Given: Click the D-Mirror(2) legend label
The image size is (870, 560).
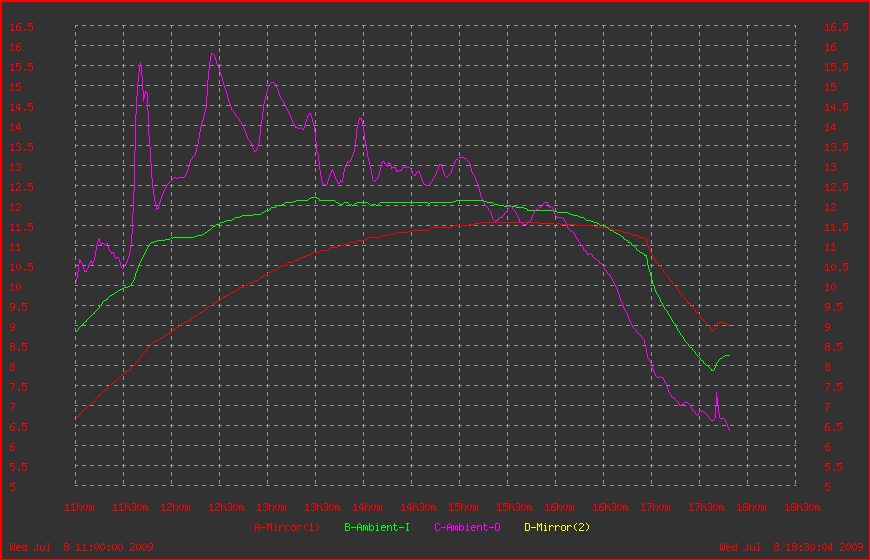Looking at the screenshot, I should point(557,527).
